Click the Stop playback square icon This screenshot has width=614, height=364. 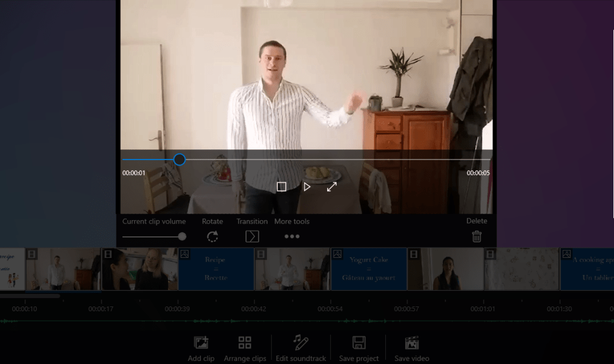click(x=281, y=186)
